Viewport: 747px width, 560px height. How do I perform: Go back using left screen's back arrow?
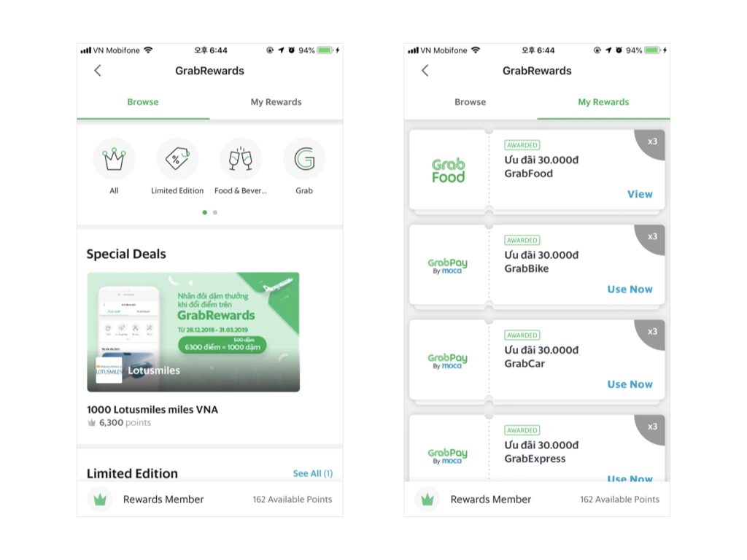98,71
